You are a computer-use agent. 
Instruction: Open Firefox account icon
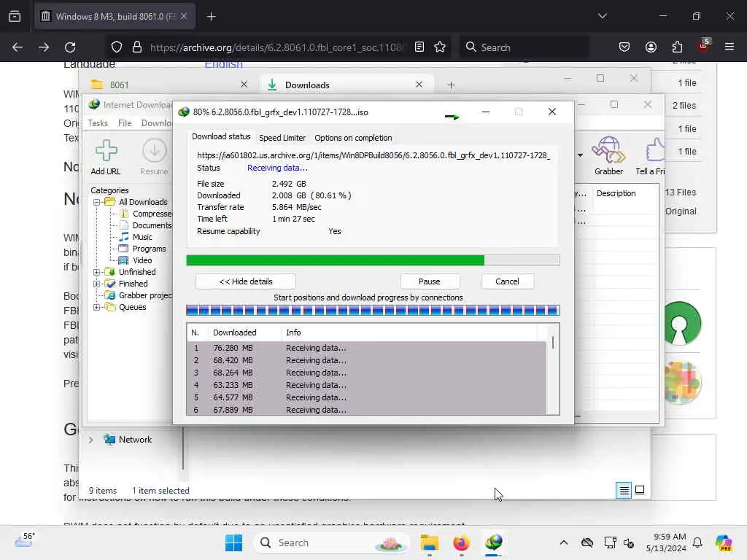(651, 47)
